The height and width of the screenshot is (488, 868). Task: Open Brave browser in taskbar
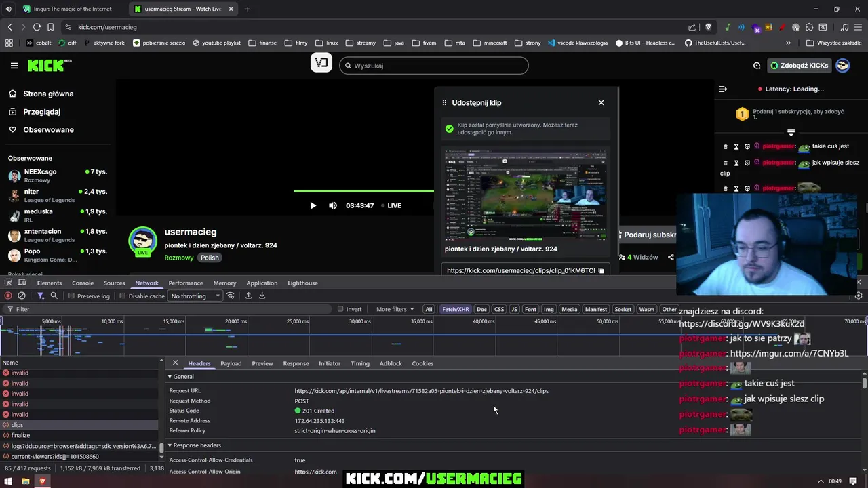click(42, 481)
